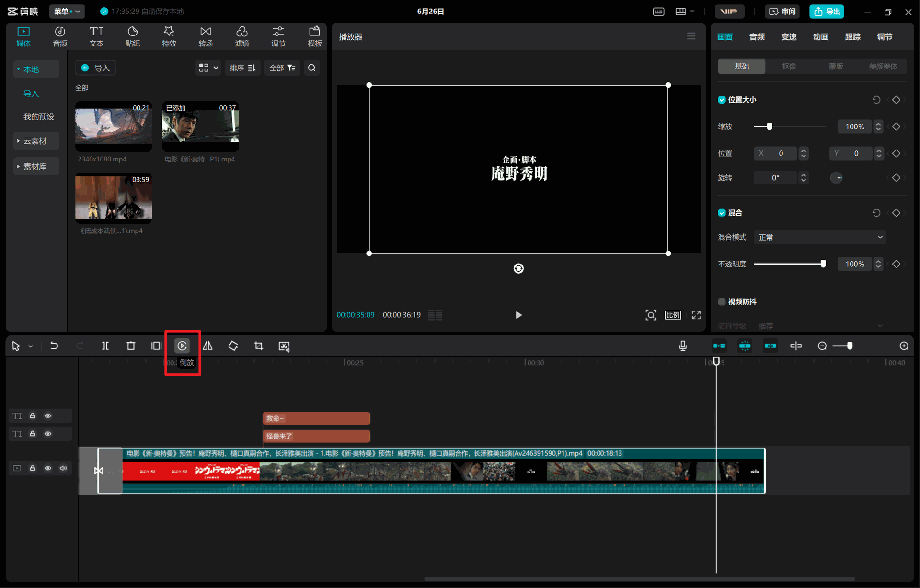
Task: Click the delete clip trash icon
Action: 131,346
